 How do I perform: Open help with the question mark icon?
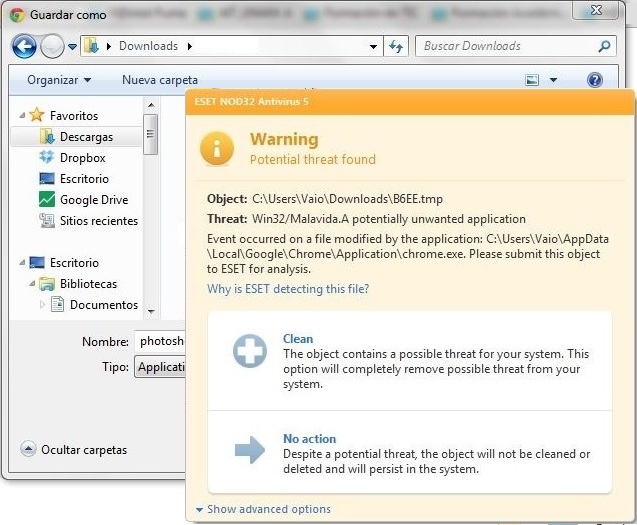(x=594, y=80)
